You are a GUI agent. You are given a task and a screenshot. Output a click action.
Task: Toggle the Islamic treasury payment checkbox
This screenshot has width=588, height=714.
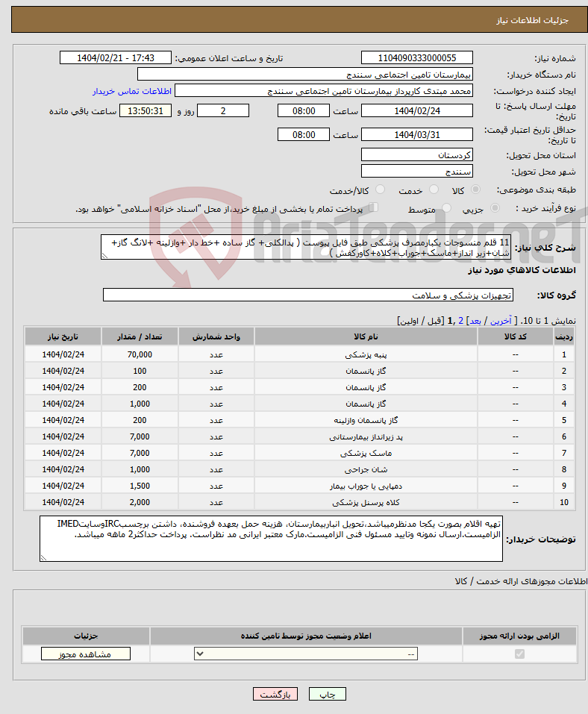pos(374,207)
